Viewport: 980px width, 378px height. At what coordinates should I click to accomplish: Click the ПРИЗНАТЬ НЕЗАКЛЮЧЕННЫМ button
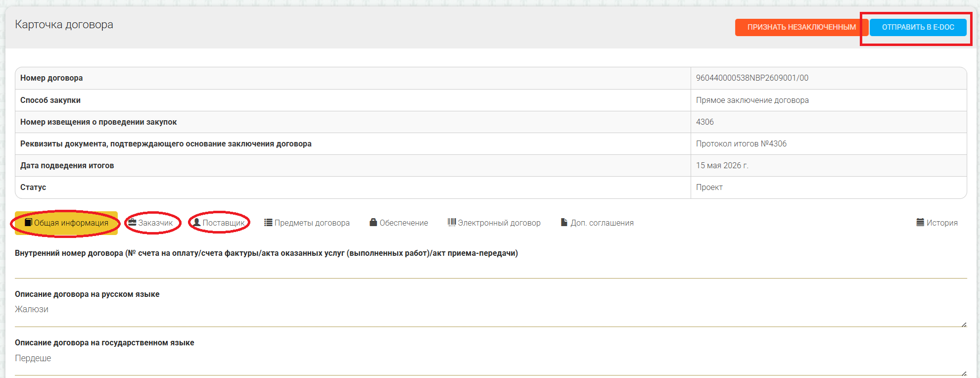(801, 27)
